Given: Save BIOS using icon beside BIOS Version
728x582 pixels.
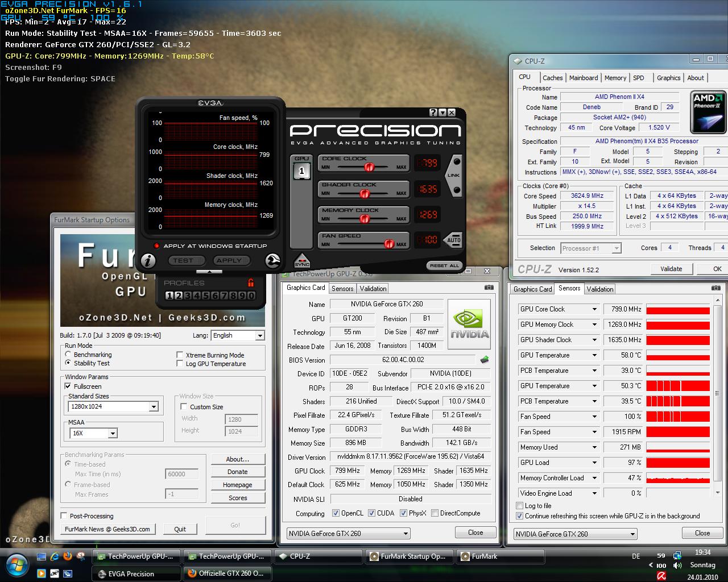Looking at the screenshot, I should (485, 360).
